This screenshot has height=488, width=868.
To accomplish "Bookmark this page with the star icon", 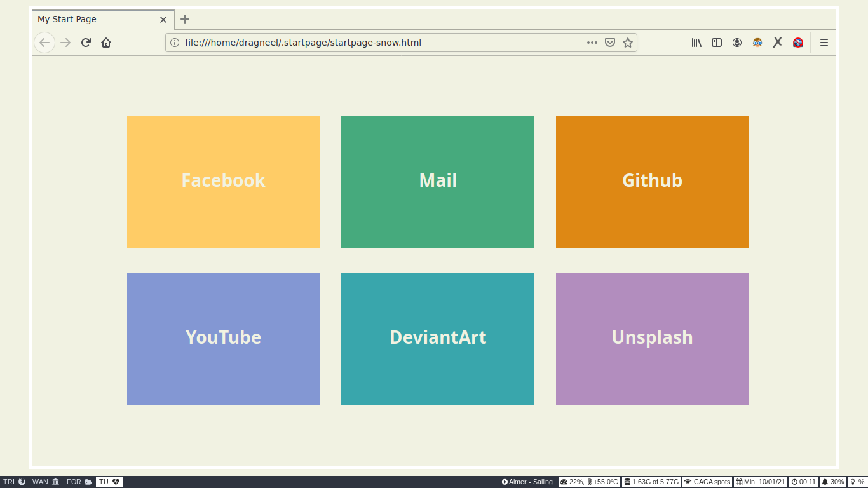I will click(628, 43).
